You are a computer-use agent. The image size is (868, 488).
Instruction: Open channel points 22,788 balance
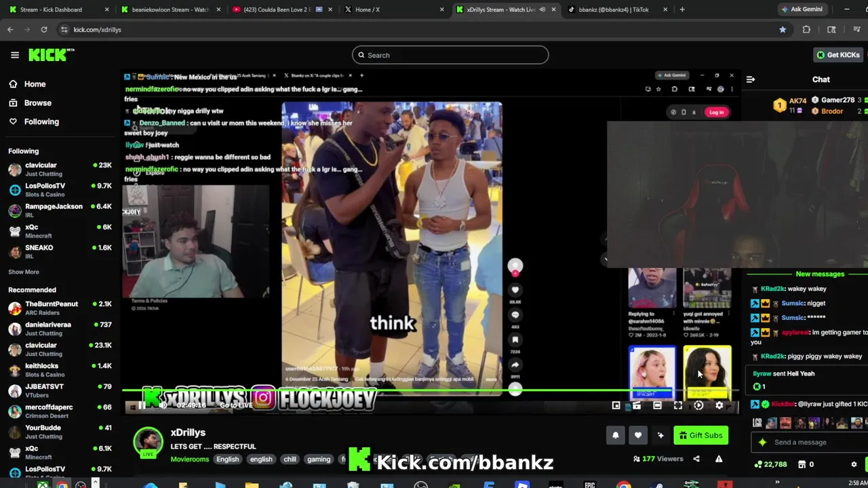771,465
